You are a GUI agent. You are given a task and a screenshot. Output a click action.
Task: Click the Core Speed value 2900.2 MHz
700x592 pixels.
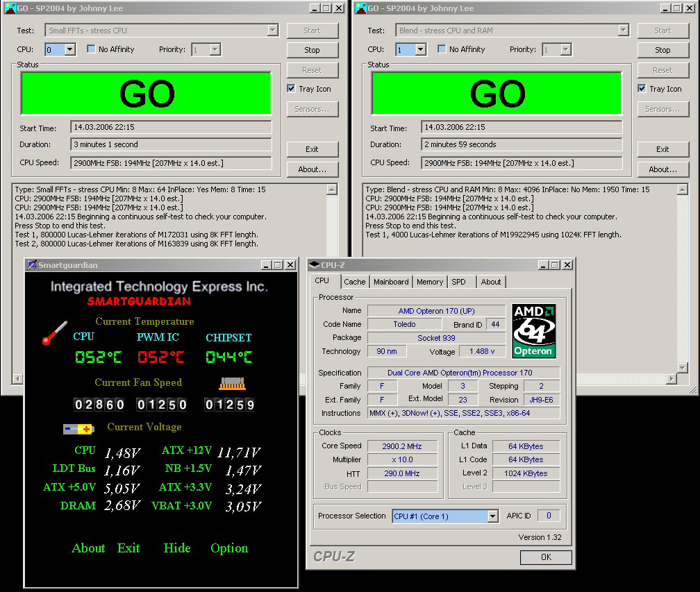pyautogui.click(x=402, y=446)
